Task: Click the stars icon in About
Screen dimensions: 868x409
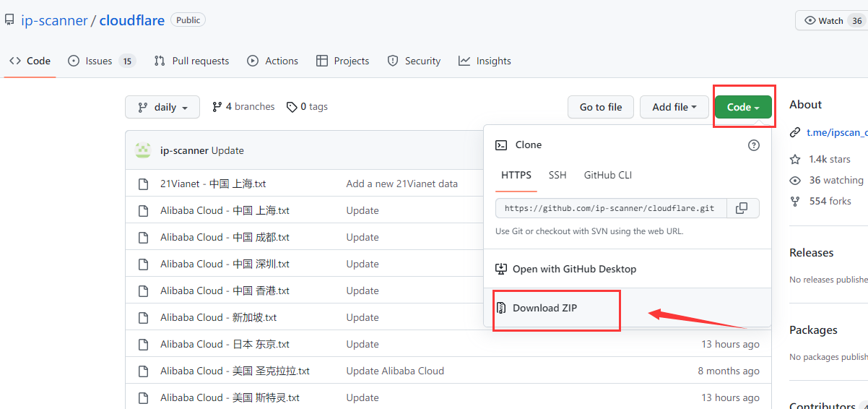Action: tap(795, 159)
